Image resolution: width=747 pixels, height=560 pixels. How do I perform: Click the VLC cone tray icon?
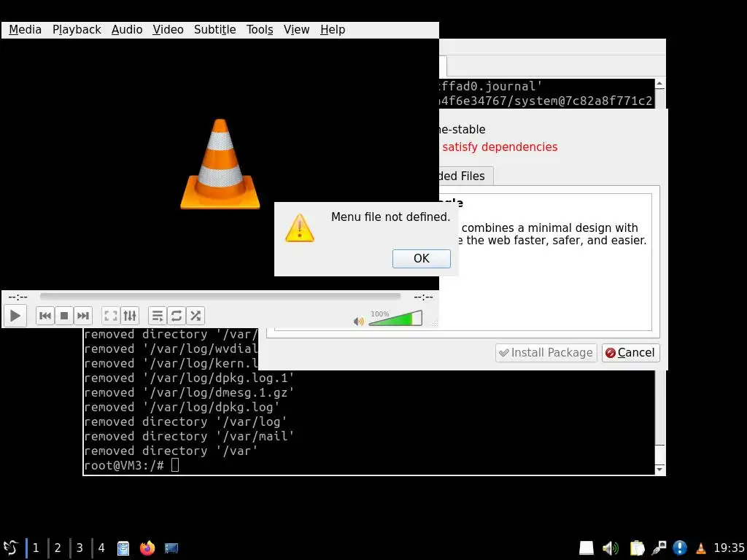[x=701, y=548]
